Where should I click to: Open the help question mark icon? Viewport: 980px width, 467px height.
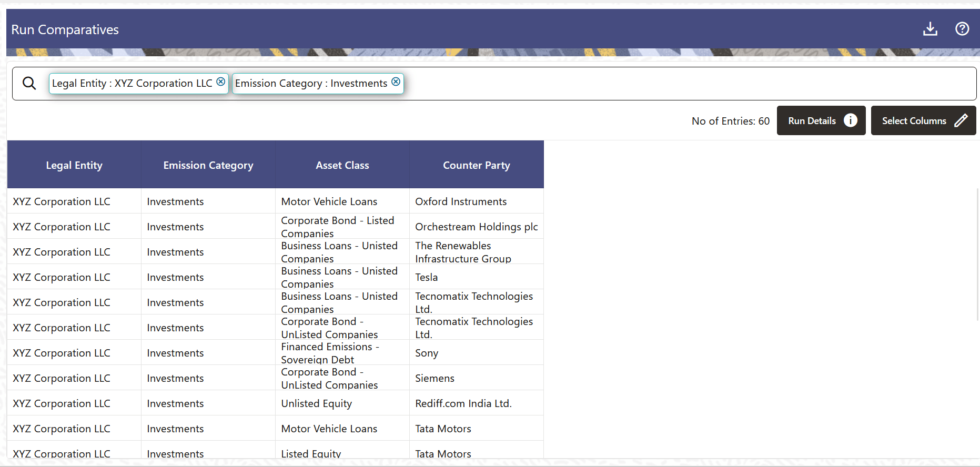click(962, 29)
